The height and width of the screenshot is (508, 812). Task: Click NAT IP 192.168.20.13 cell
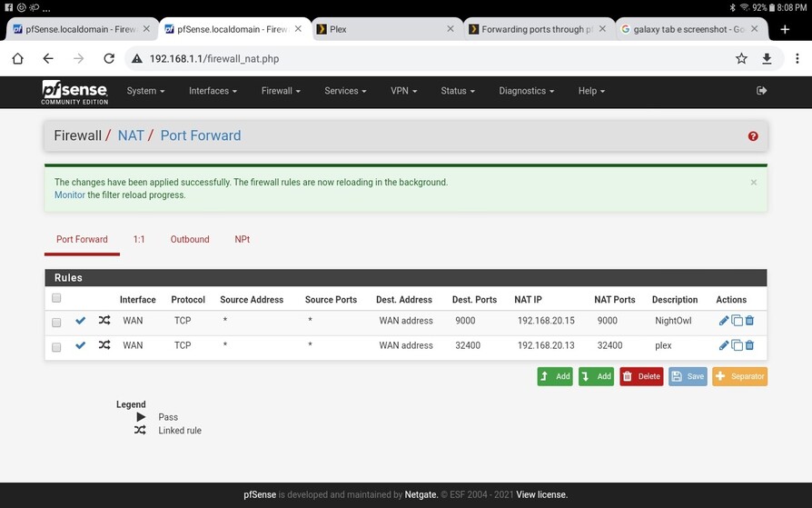click(x=546, y=345)
